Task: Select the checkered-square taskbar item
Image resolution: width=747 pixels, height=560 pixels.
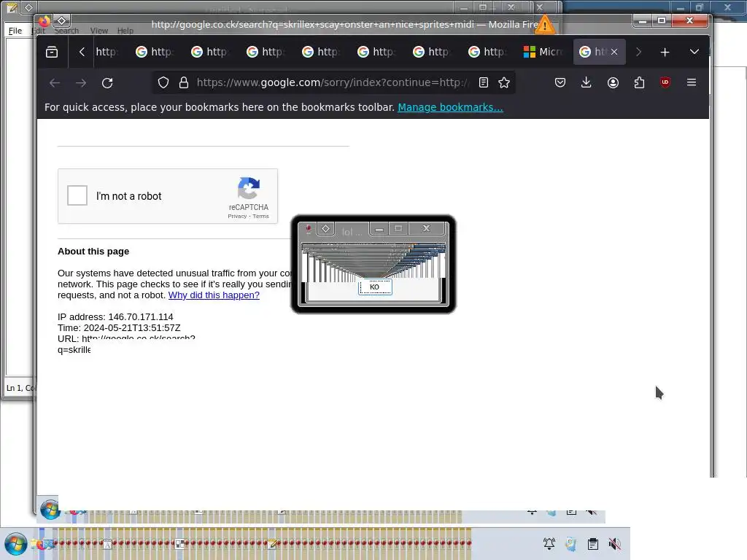Action: click(x=180, y=544)
